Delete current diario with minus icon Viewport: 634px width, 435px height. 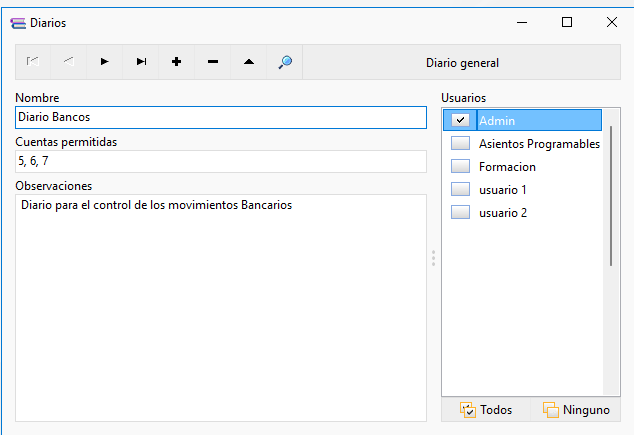[213, 62]
